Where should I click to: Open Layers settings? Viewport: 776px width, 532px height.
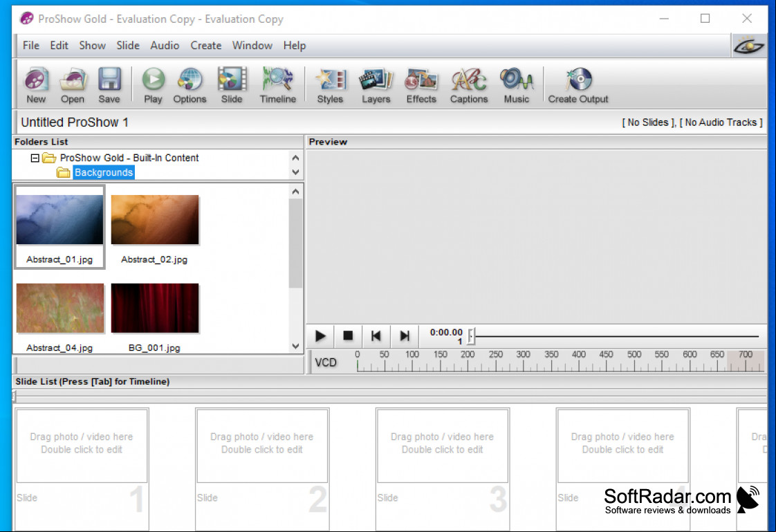376,85
